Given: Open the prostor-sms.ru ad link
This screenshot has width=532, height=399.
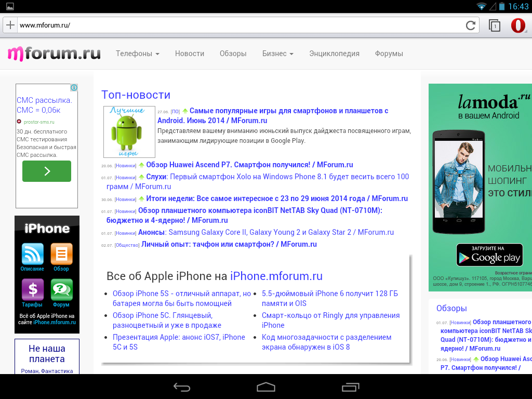Looking at the screenshot, I should pos(38,122).
